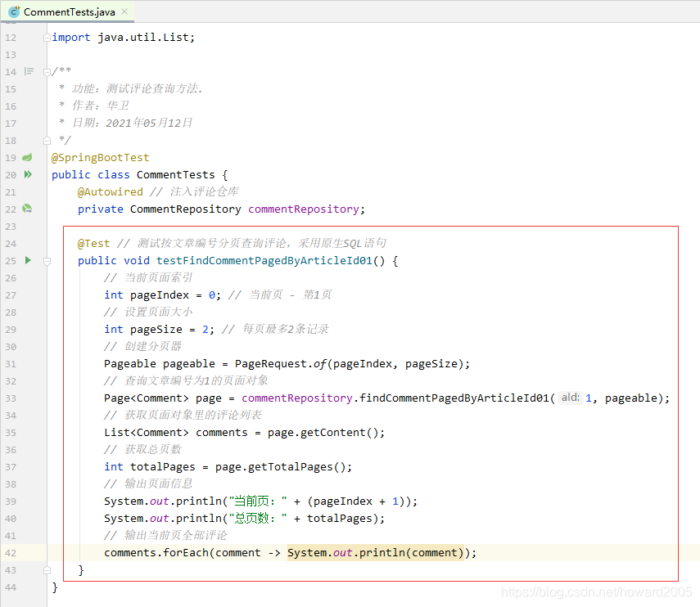Image resolution: width=700 pixels, height=607 pixels.
Task: Click the @Autowired annotation
Action: (111, 191)
